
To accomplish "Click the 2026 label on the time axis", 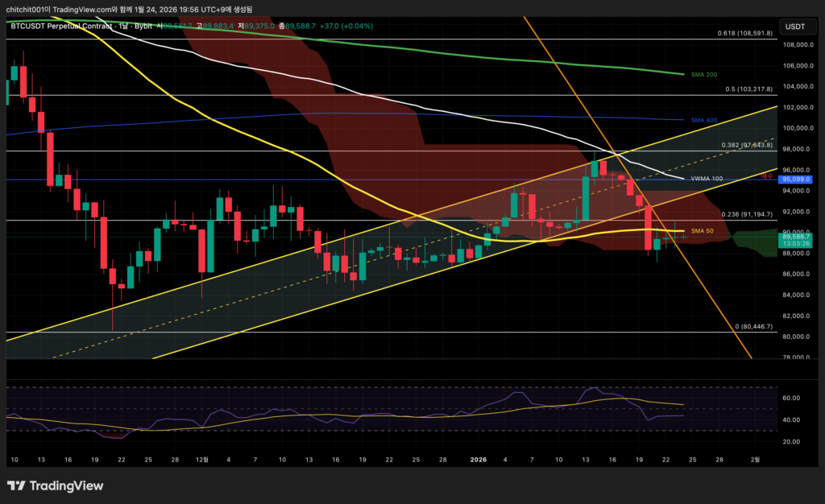I will pyautogui.click(x=478, y=460).
